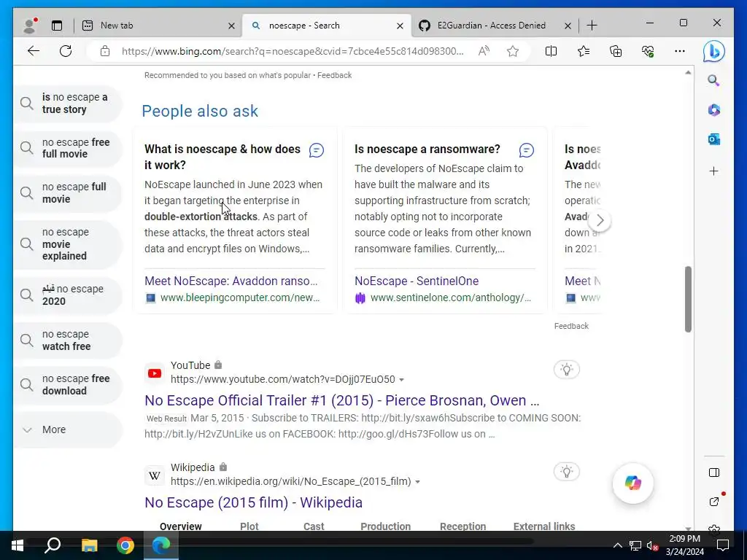Open the Wikipedia Plot tab

[x=249, y=526]
